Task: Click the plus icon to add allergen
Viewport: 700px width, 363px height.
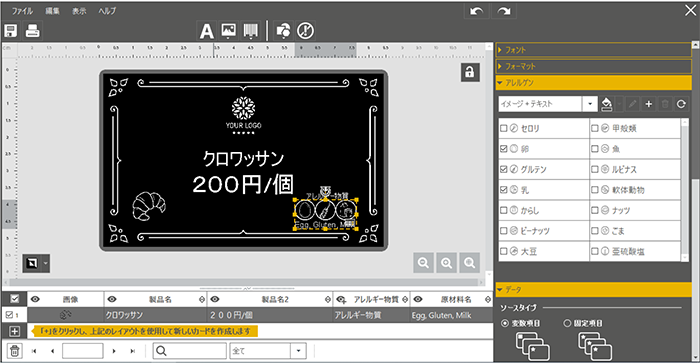Action: [x=649, y=104]
